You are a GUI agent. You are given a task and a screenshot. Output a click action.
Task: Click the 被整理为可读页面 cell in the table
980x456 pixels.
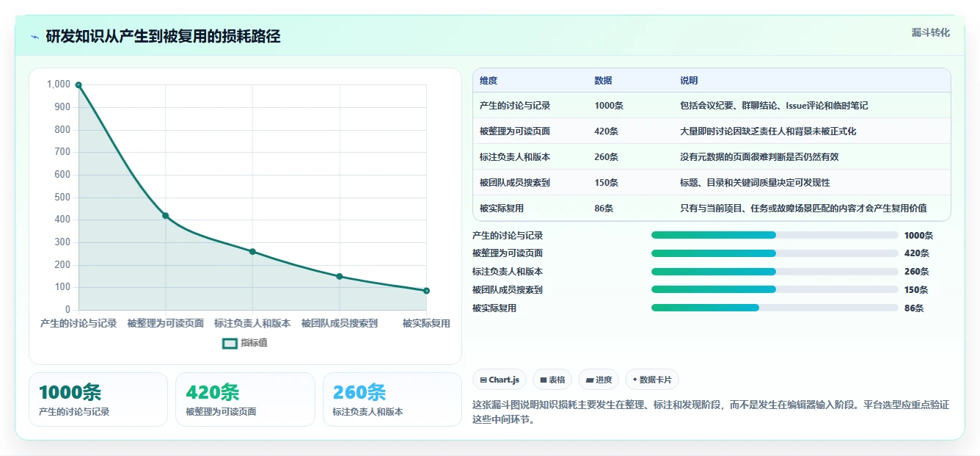pyautogui.click(x=515, y=131)
